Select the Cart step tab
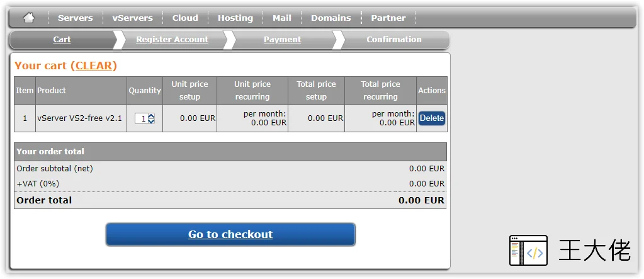 coord(62,40)
